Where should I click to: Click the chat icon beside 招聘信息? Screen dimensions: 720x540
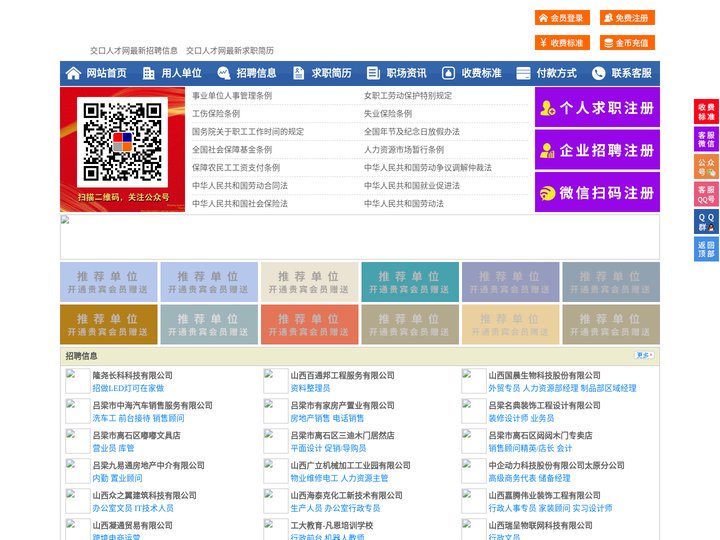(x=223, y=73)
